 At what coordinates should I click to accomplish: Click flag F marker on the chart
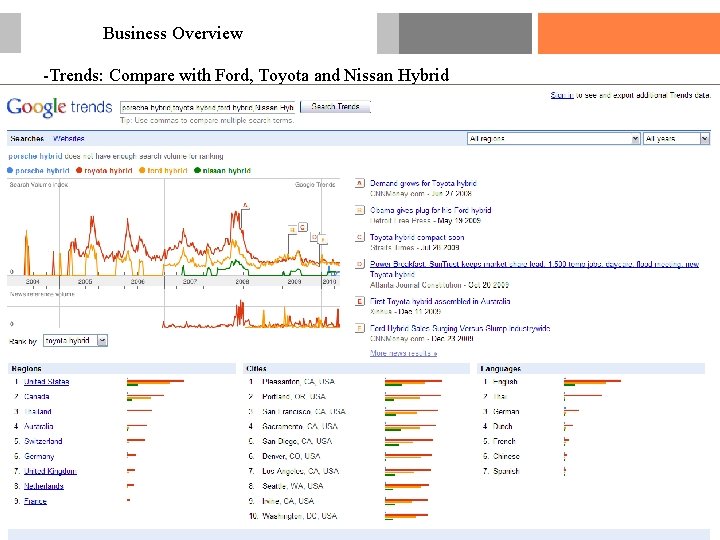(x=323, y=240)
